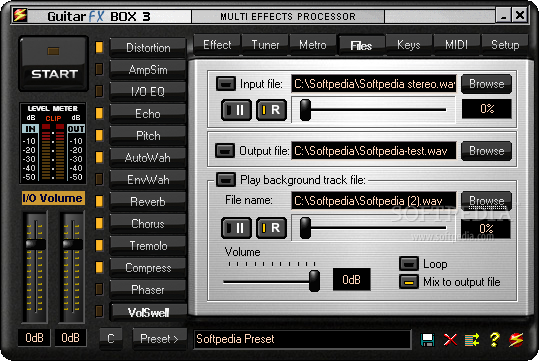
Task: Enable the Output file checkbox
Action: (225, 151)
